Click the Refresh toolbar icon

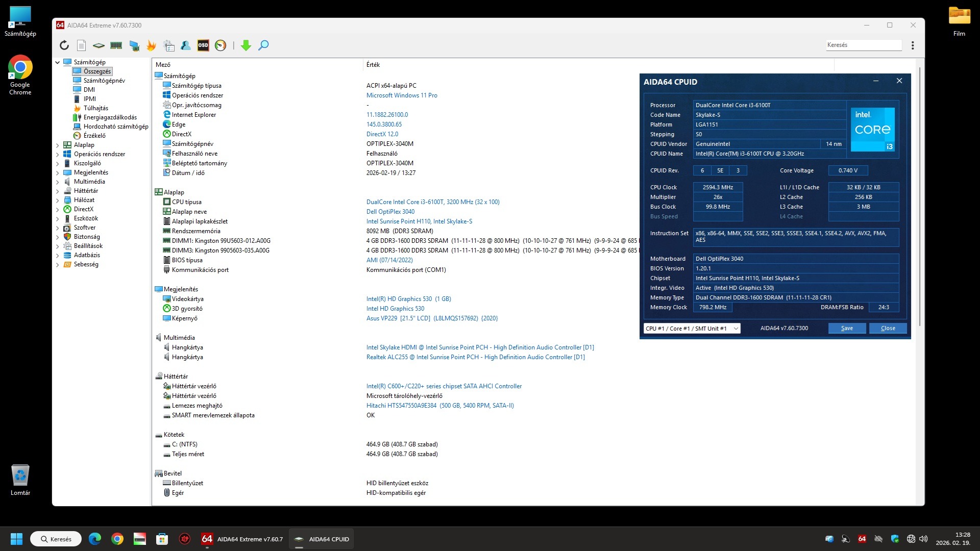pos(64,45)
